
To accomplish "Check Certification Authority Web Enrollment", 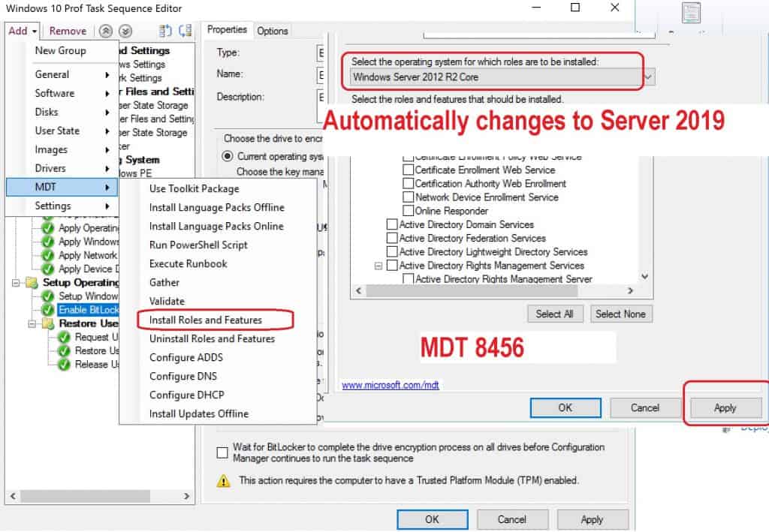I will [x=408, y=183].
